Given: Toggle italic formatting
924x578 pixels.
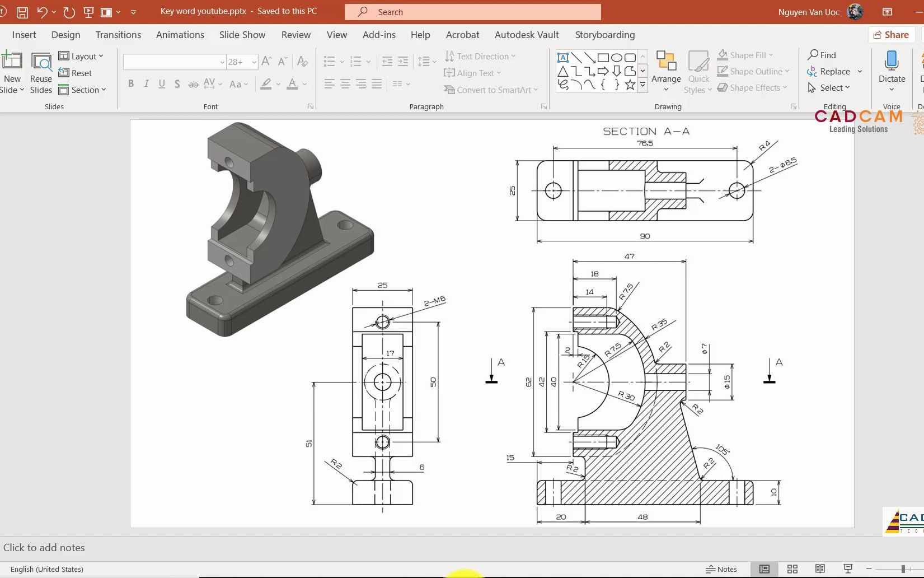Looking at the screenshot, I should coord(146,83).
